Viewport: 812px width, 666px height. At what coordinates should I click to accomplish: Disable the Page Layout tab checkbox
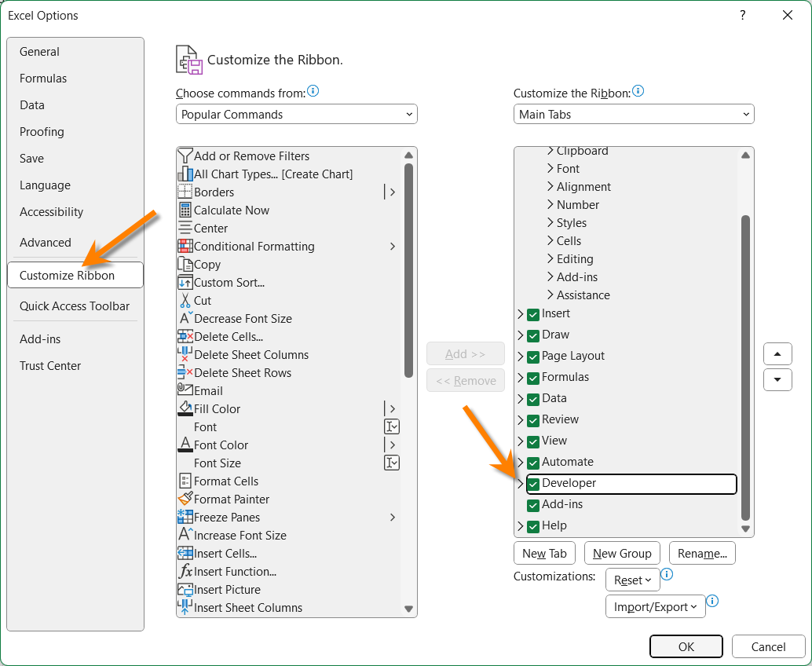(x=533, y=357)
